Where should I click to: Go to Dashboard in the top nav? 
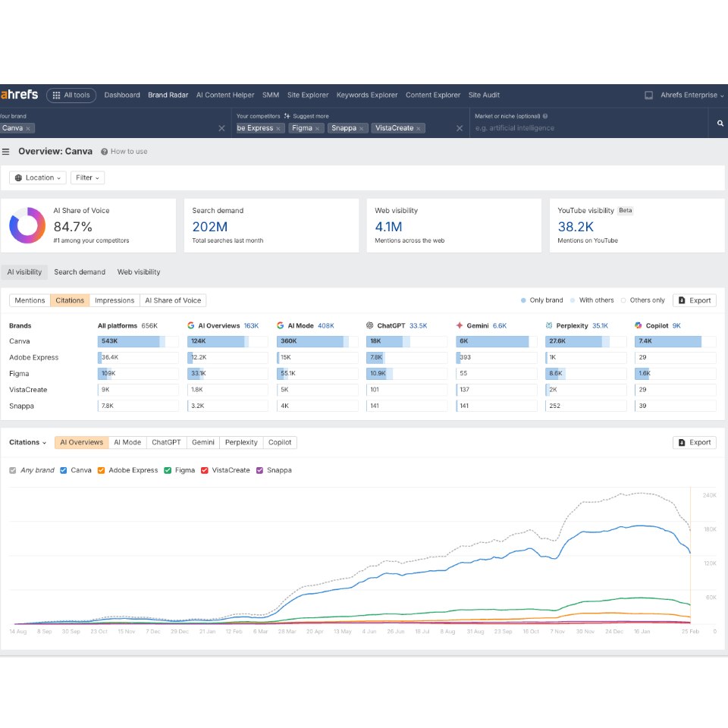[x=122, y=96]
